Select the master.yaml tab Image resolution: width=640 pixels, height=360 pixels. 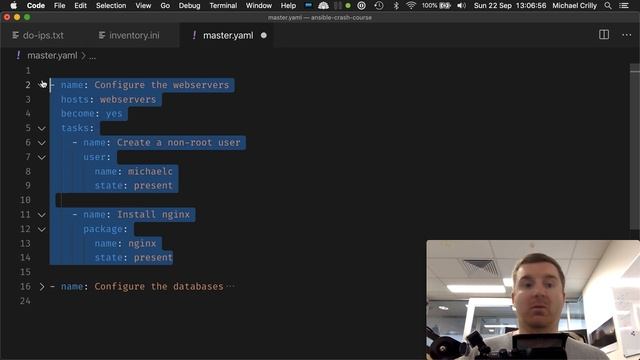[228, 36]
